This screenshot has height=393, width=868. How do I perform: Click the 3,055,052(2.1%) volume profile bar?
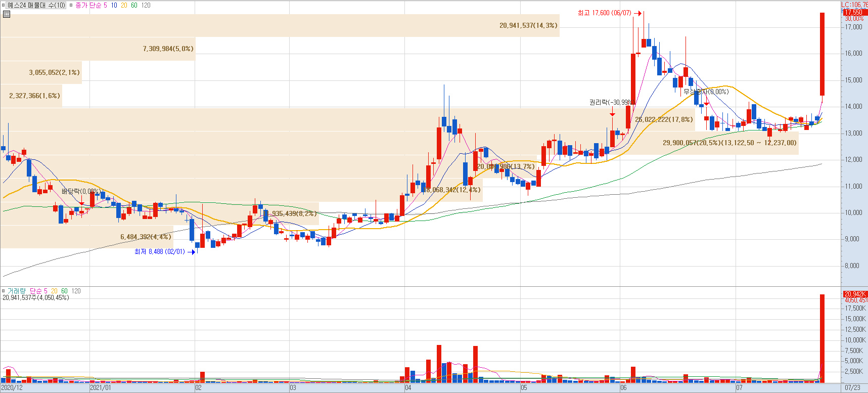click(41, 72)
